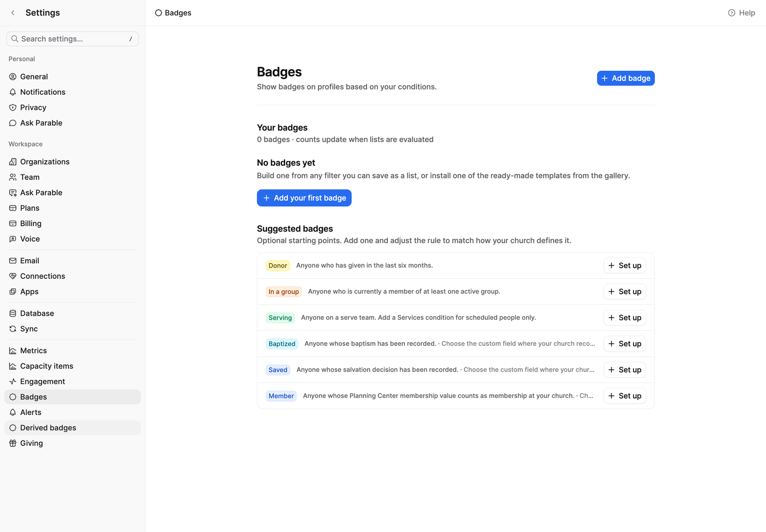Viewport: 766px width, 532px height.
Task: Open Voice settings via its icon
Action: [x=13, y=239]
